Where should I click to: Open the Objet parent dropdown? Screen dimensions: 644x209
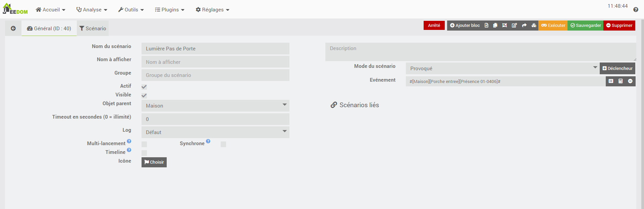tap(215, 106)
